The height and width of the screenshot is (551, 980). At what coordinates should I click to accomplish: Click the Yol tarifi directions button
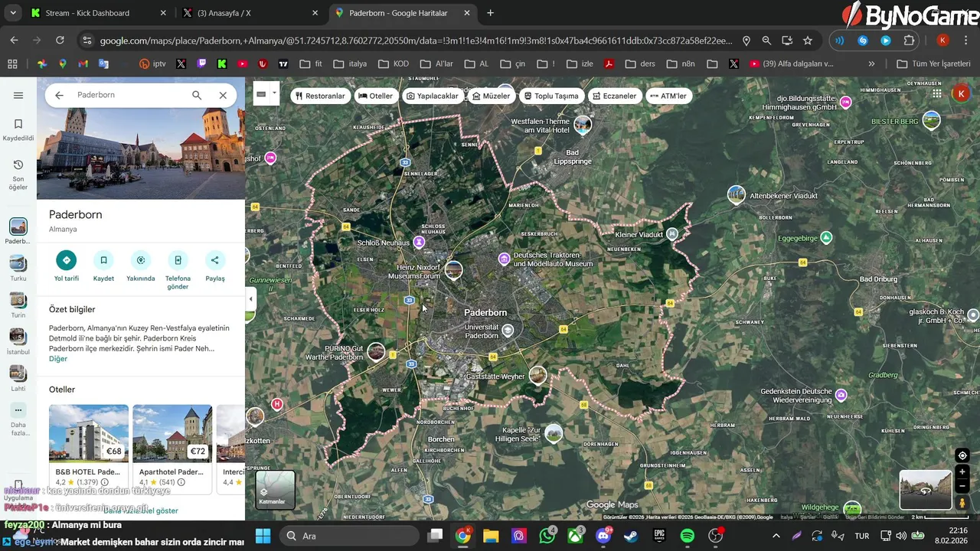67,260
